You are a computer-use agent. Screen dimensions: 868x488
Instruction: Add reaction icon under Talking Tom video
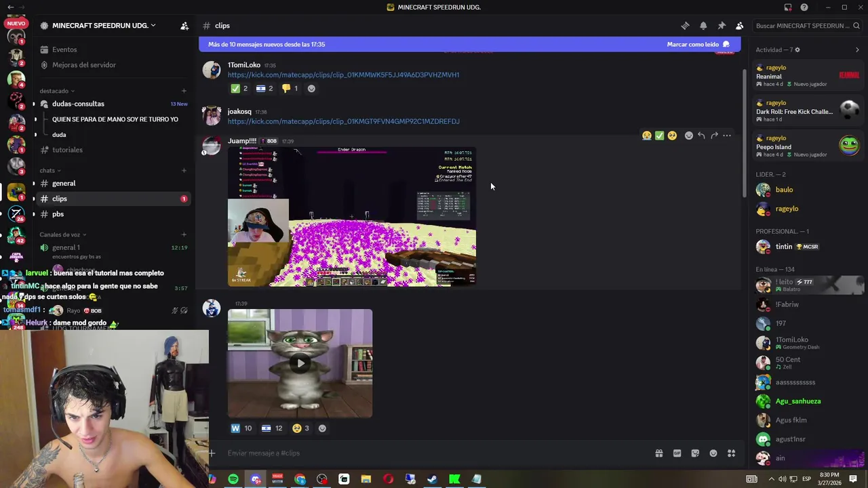point(322,428)
